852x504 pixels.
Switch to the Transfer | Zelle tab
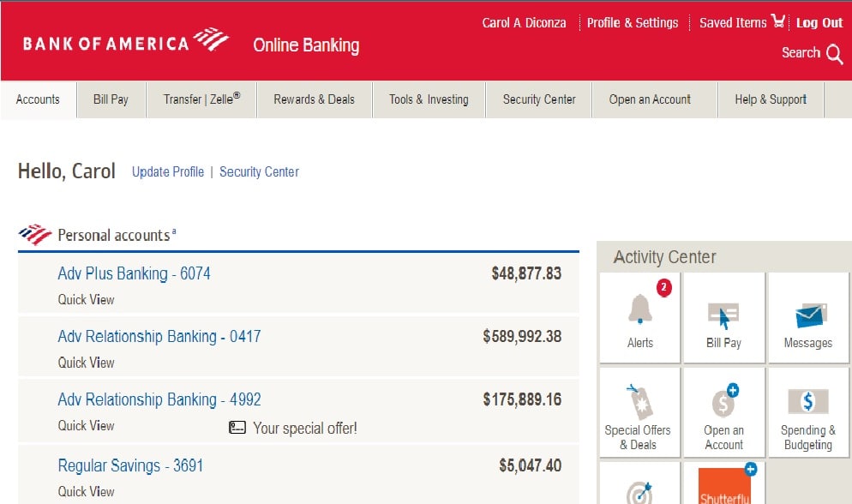[x=201, y=99]
